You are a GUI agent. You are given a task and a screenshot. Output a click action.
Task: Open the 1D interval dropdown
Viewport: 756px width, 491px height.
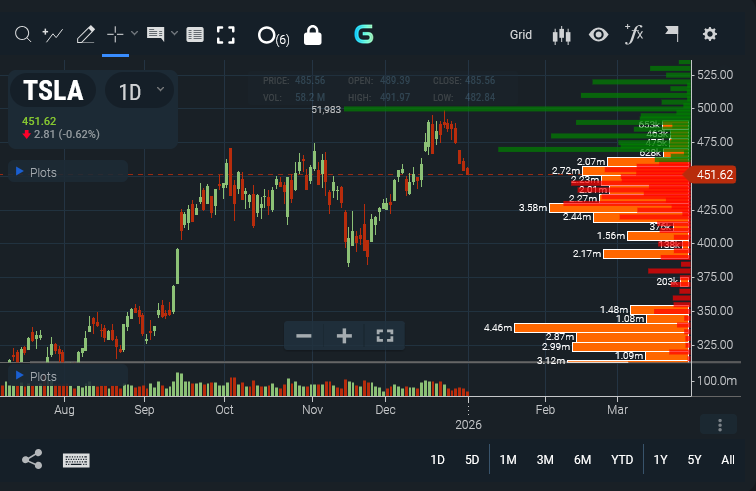[x=139, y=90]
